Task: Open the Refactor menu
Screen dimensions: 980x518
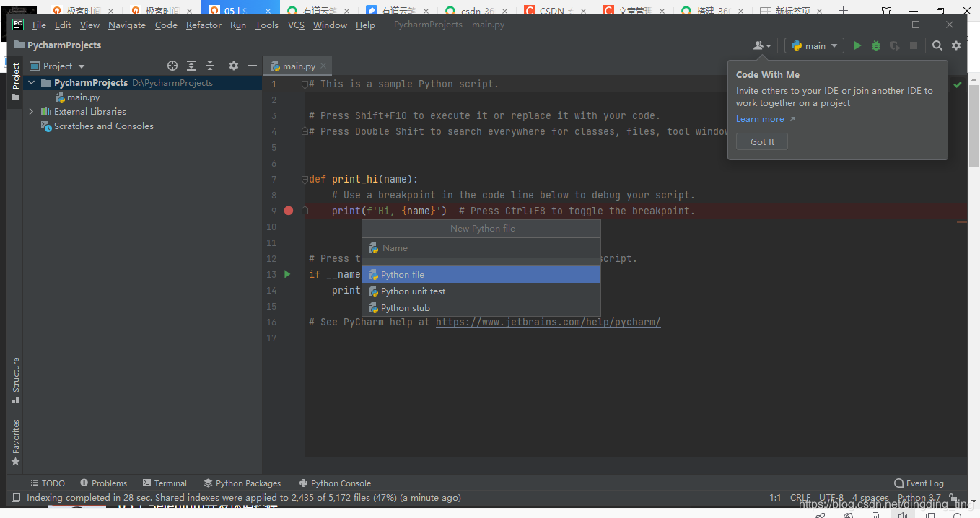Action: [x=204, y=25]
